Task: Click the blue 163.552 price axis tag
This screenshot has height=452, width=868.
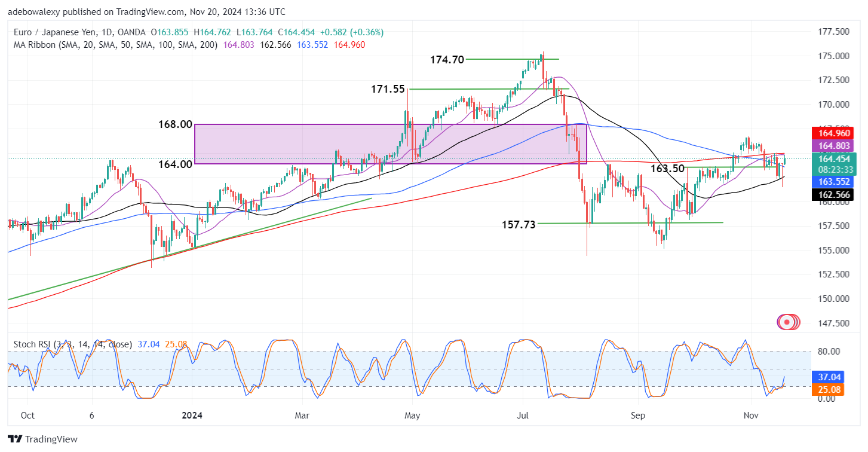Action: pyautogui.click(x=833, y=182)
